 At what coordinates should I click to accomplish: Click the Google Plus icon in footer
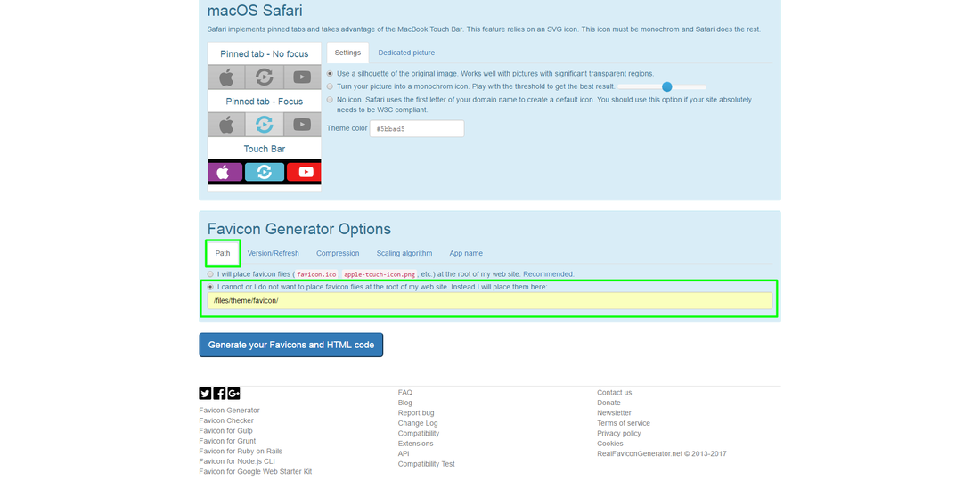pos(233,393)
